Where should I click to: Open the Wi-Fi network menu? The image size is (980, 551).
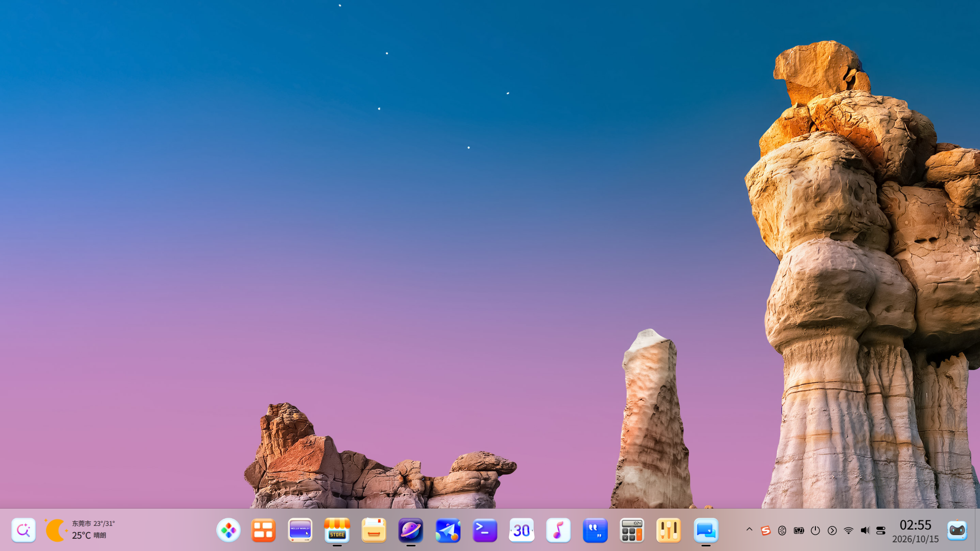point(849,531)
